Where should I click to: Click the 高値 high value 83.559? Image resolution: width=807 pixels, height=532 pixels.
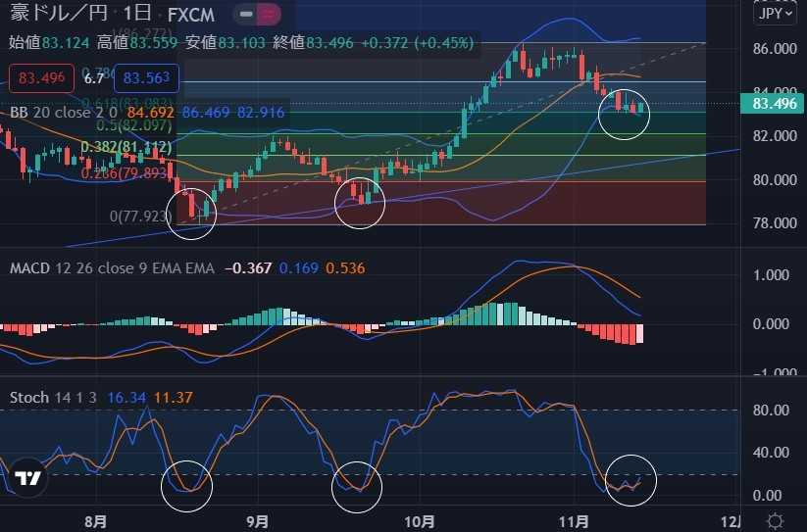click(x=153, y=43)
